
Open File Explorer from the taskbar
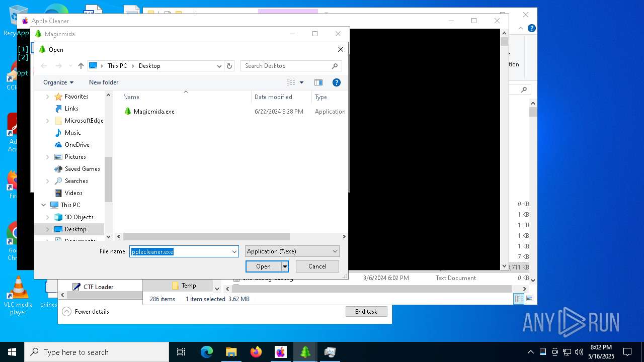231,352
